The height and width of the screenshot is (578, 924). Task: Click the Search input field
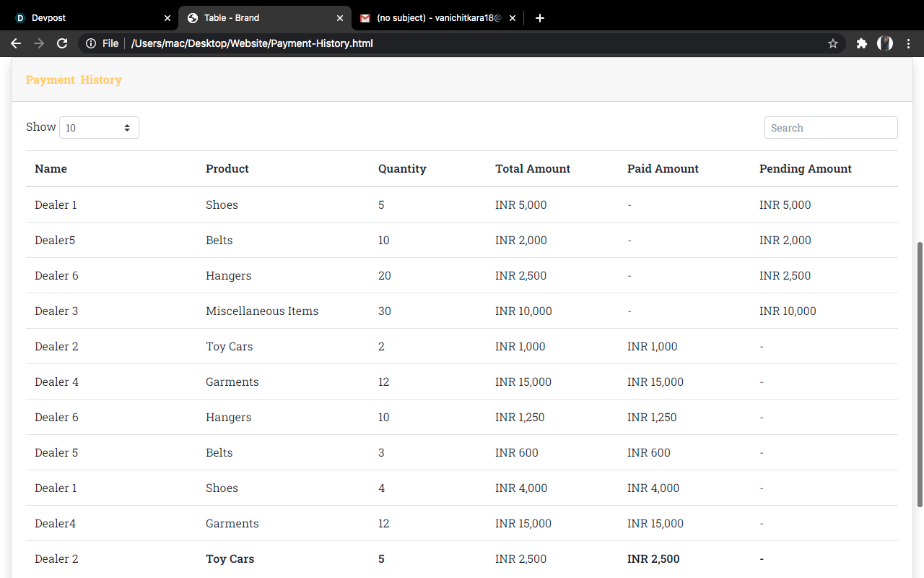[831, 127]
